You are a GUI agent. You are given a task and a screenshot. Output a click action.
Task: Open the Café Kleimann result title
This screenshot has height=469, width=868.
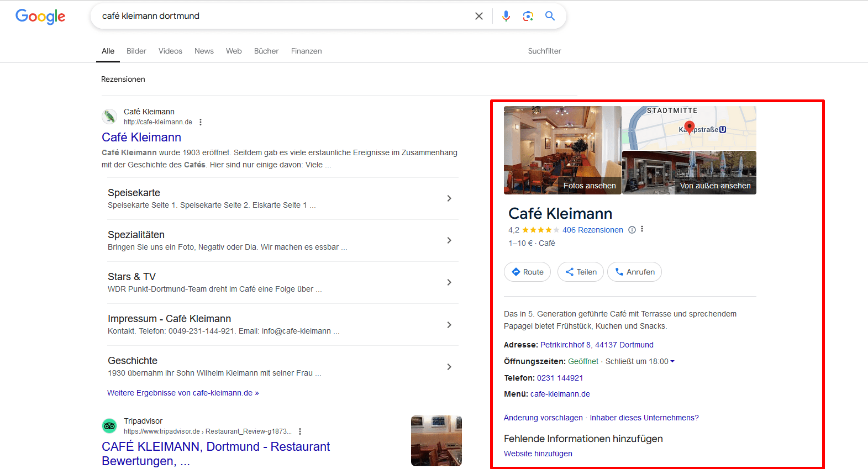(141, 137)
